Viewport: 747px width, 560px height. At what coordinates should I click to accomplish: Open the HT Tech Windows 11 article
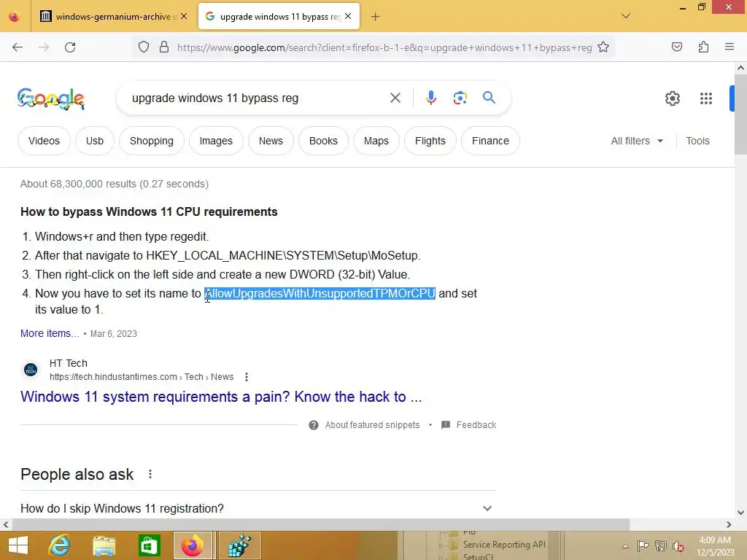(x=221, y=397)
